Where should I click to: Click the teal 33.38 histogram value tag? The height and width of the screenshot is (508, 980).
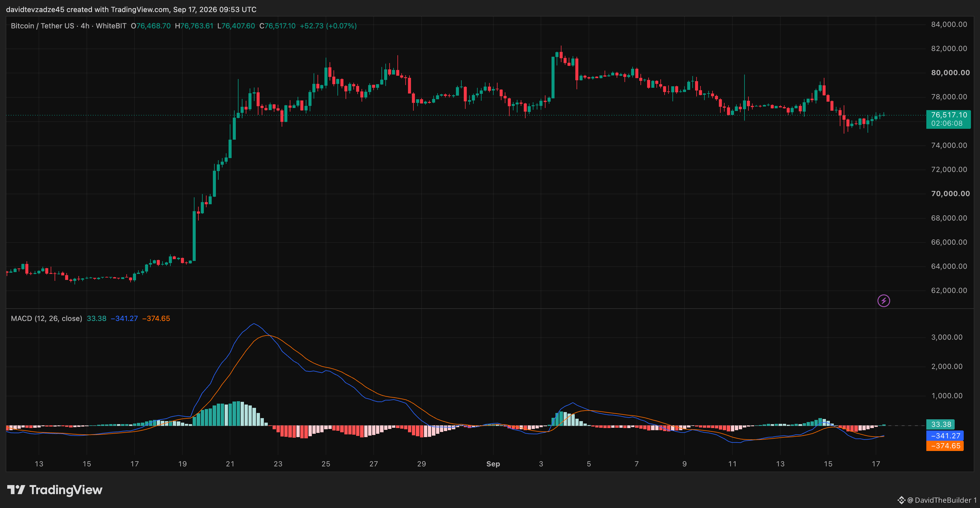940,424
